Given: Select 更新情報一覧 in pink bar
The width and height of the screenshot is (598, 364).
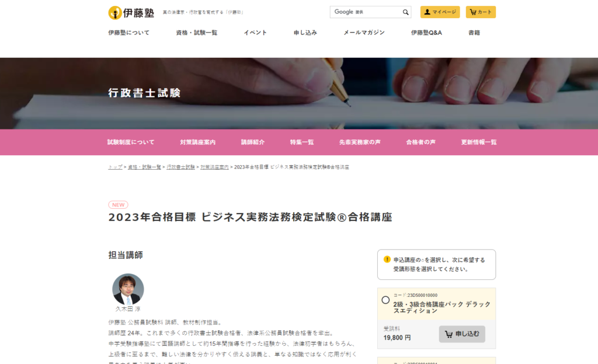Looking at the screenshot, I should coord(479,142).
